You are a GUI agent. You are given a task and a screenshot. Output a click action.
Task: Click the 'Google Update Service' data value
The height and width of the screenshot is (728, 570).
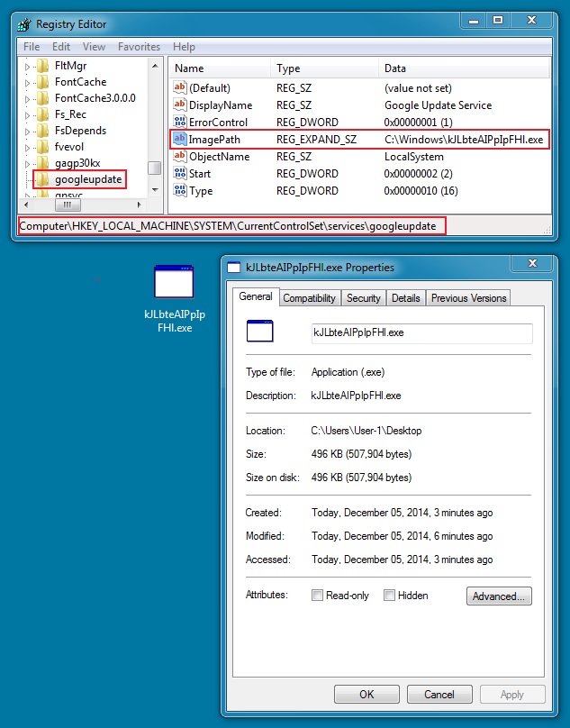438,105
